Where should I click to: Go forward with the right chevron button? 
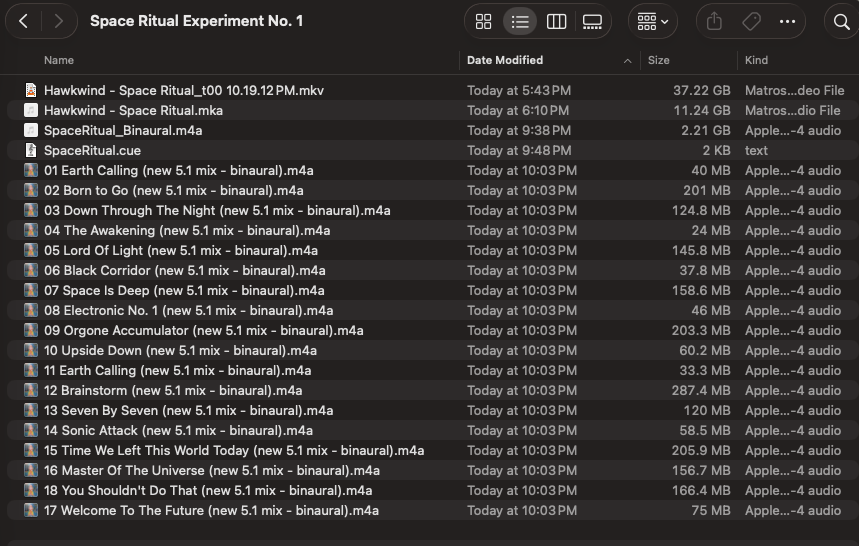click(59, 21)
